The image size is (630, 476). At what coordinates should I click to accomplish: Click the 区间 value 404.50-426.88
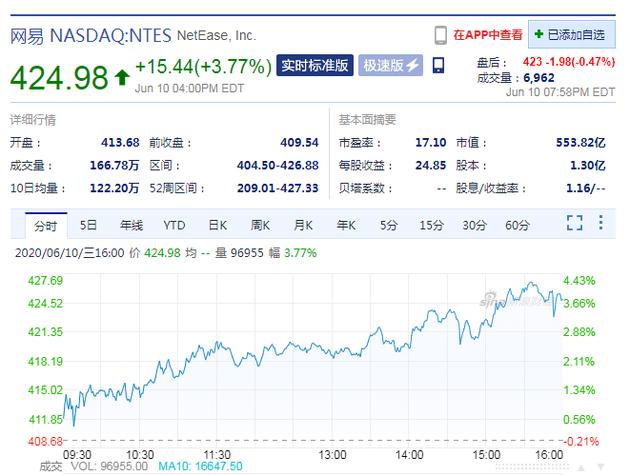278,165
